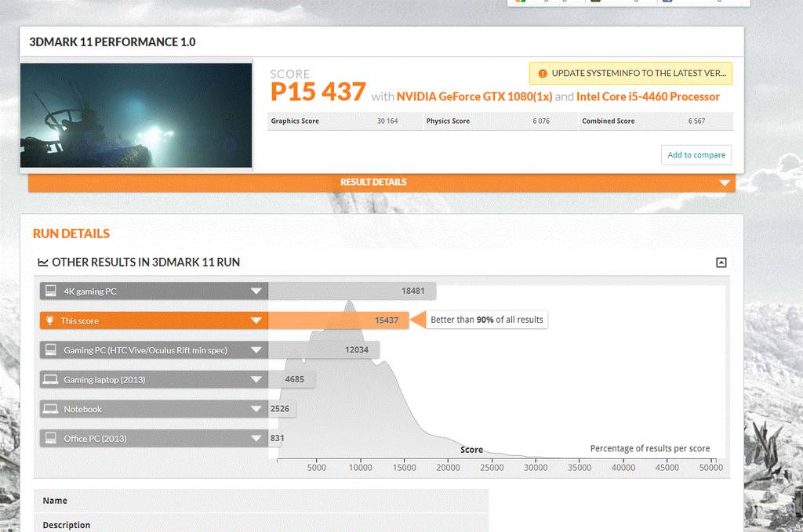Click the Better than 90% of all results label
The height and width of the screenshot is (532, 803).
pos(486,320)
